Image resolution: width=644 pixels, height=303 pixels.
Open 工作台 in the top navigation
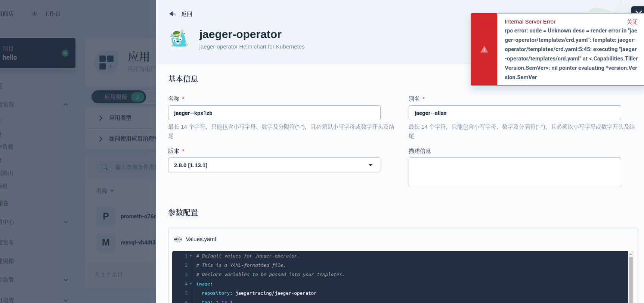tap(52, 13)
